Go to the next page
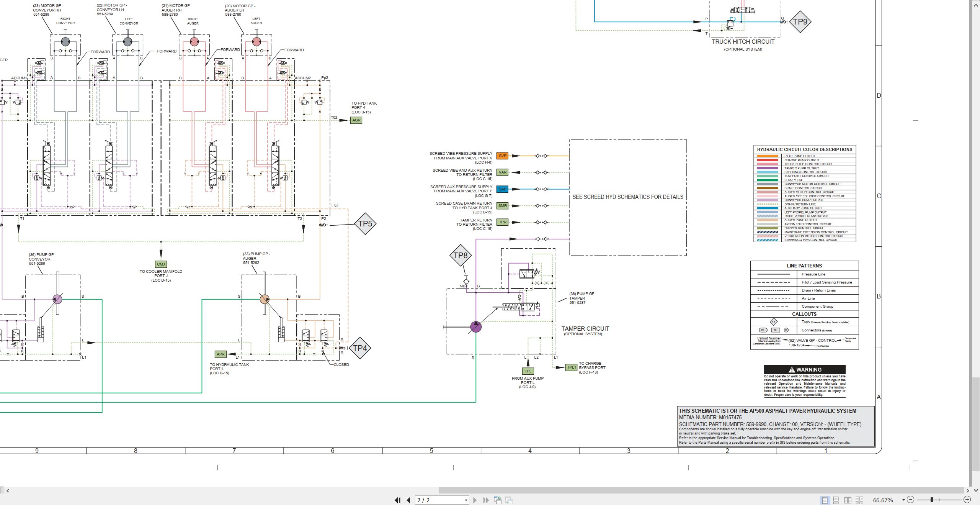The image size is (980, 505). (475, 500)
